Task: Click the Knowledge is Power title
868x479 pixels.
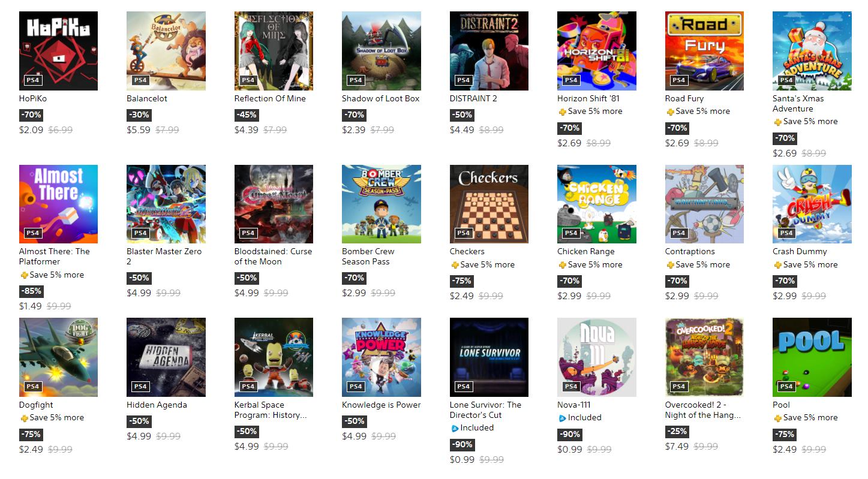Action: tap(382, 405)
